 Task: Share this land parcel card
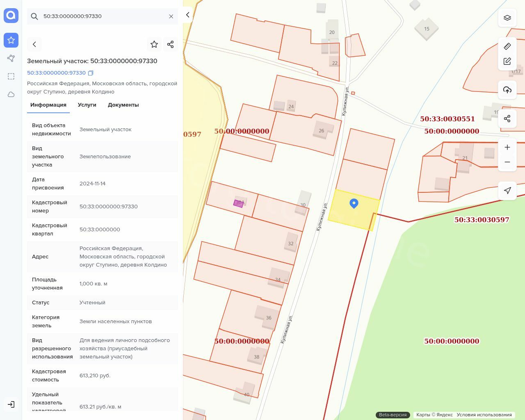tap(171, 44)
